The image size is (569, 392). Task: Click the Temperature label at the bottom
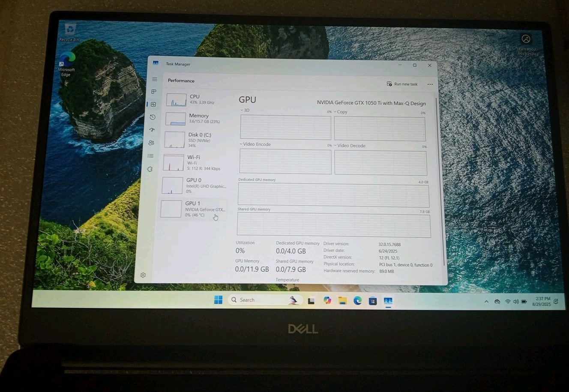click(x=287, y=280)
